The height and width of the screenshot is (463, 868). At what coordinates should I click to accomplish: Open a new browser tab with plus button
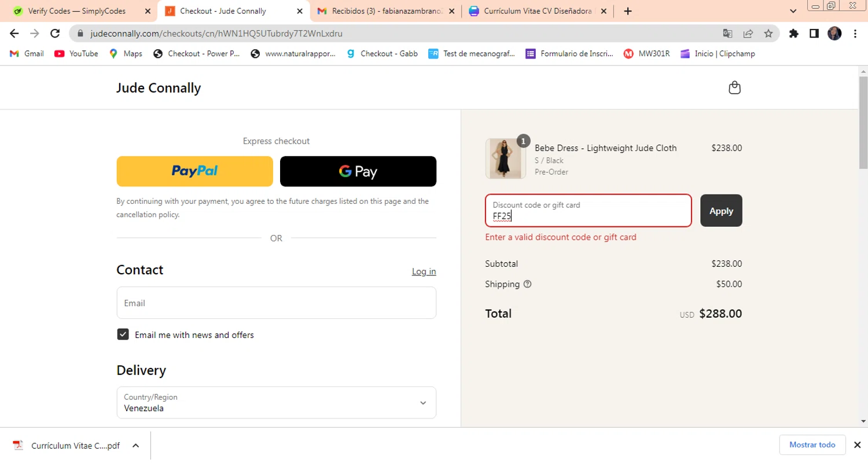[628, 11]
